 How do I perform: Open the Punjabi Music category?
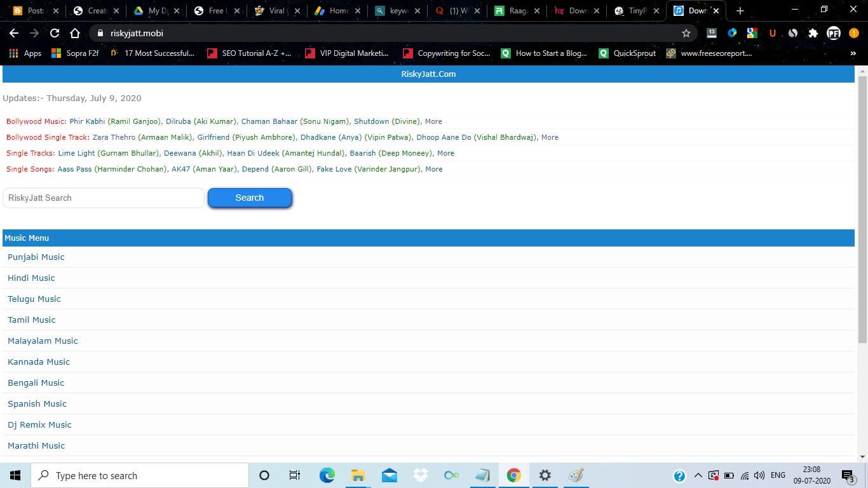36,257
